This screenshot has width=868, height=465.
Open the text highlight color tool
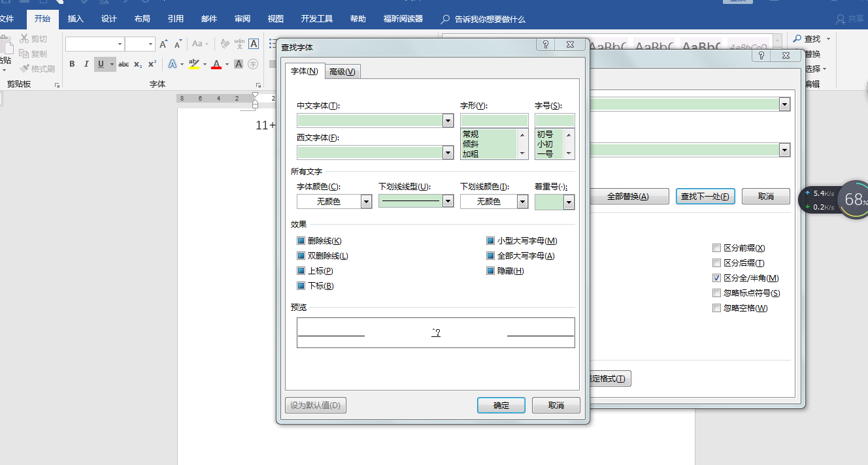195,63
